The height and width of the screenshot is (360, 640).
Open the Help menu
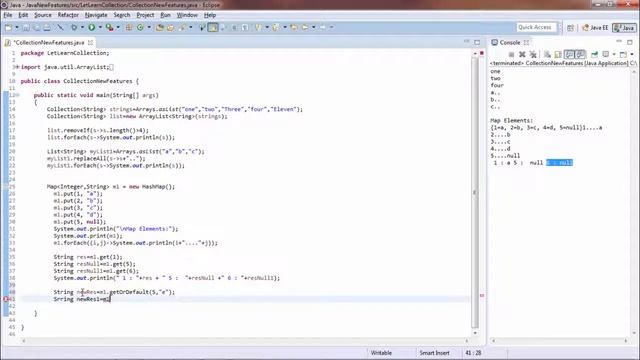point(210,15)
